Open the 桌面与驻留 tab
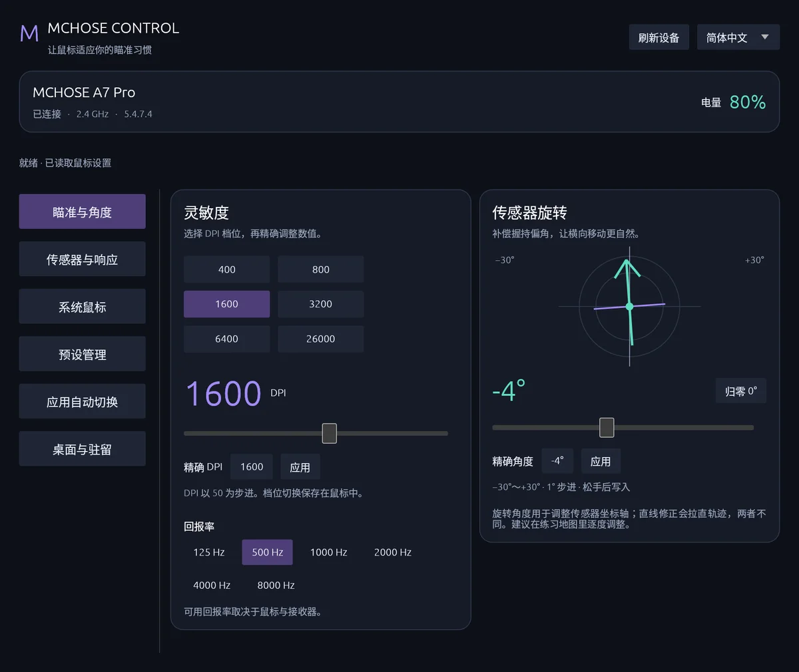 click(x=82, y=449)
